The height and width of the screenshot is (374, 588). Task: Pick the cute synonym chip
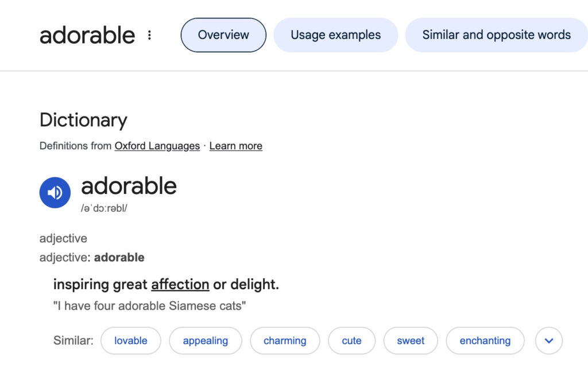click(x=352, y=341)
